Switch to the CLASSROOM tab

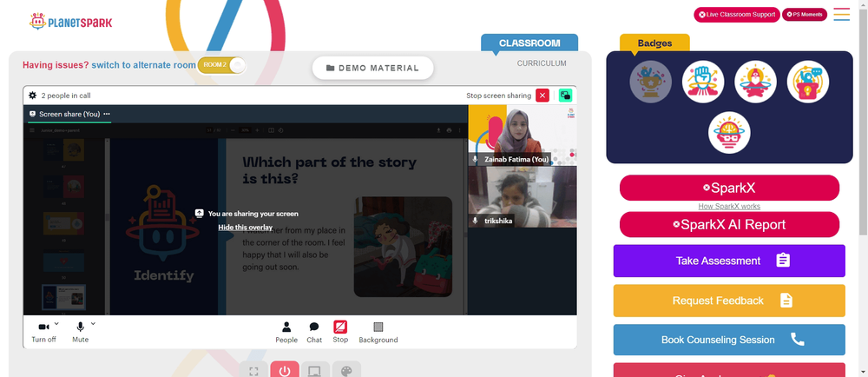click(529, 43)
